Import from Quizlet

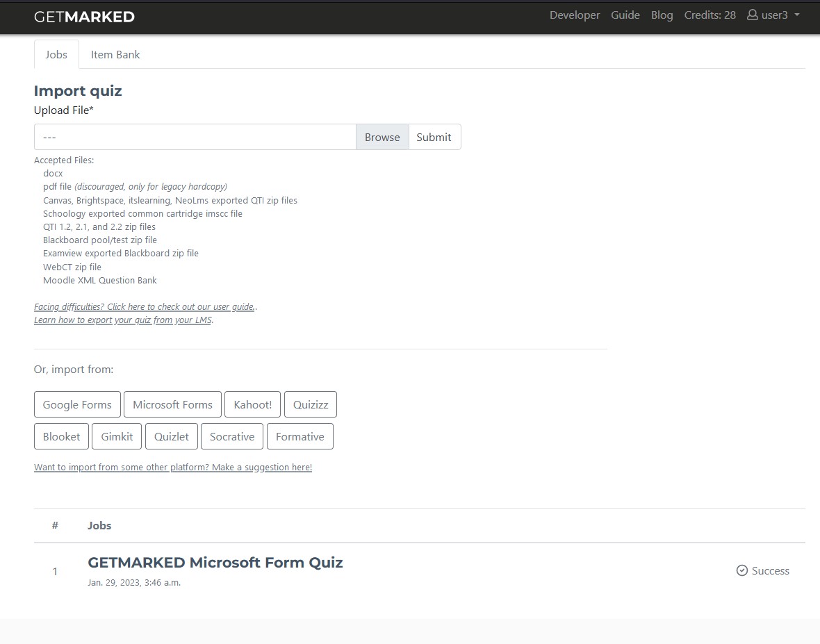tap(172, 436)
